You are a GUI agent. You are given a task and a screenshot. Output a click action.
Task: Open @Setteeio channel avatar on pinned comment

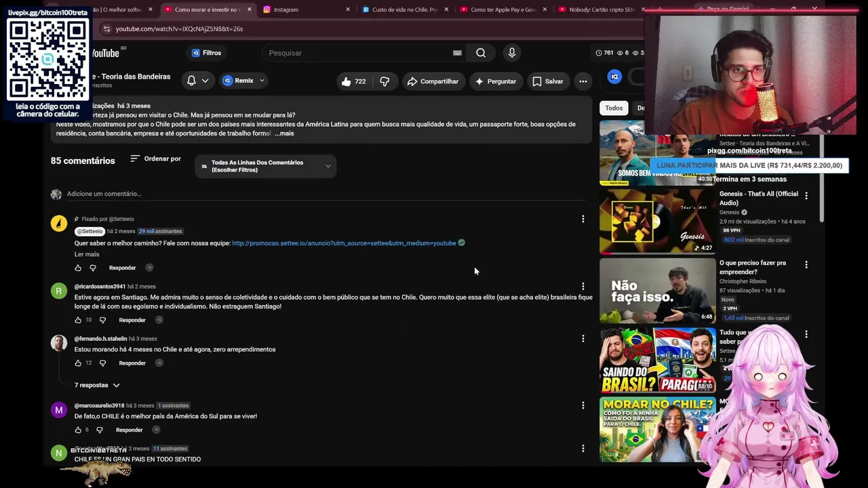59,224
